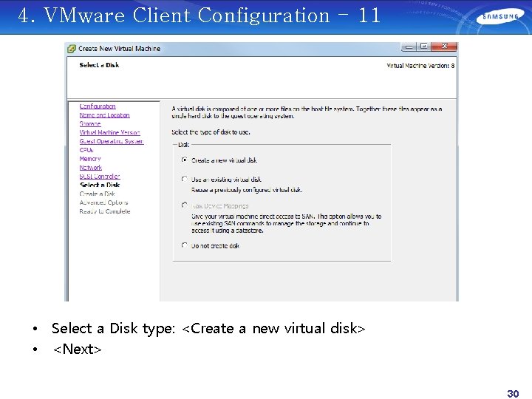Go to Name and Location step
The image size is (532, 399).
pyautogui.click(x=104, y=115)
